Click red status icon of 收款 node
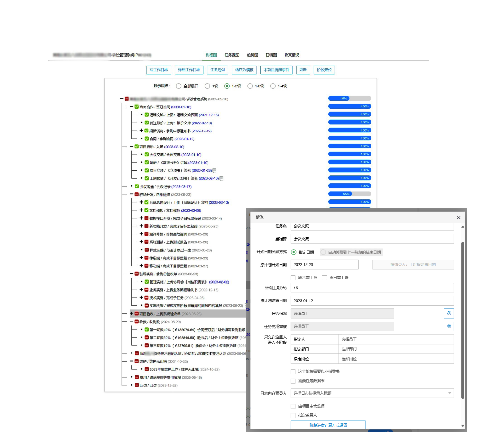477x448 pixels. pos(136,322)
